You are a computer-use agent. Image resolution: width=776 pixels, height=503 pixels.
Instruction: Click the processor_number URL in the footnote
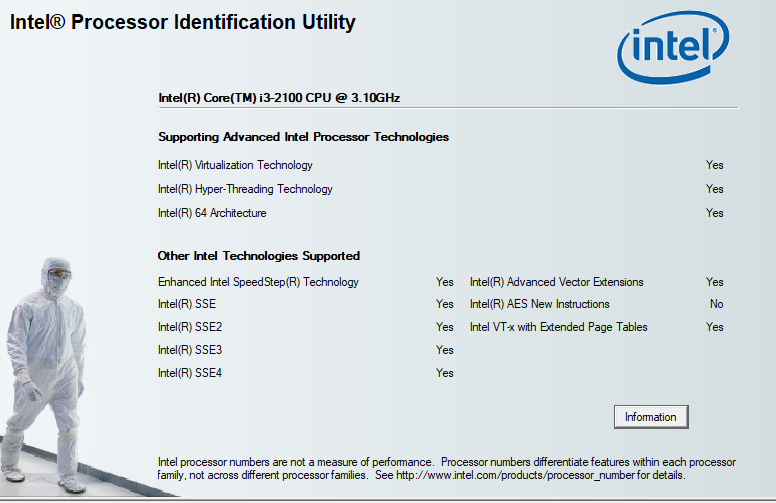tap(515, 475)
